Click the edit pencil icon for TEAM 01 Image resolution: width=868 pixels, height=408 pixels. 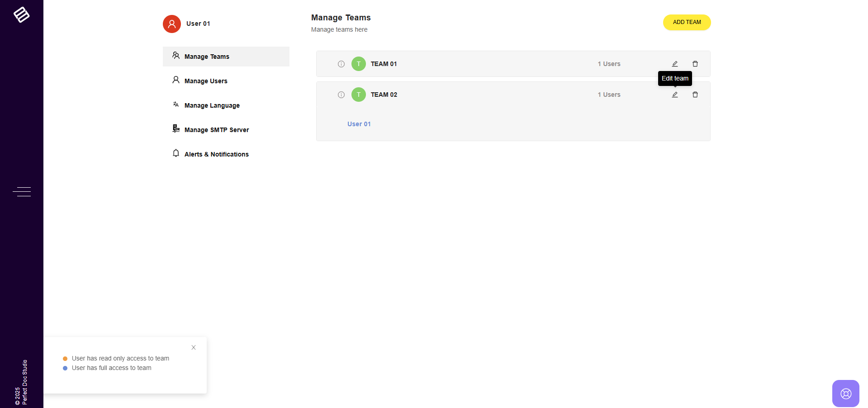[674, 64]
